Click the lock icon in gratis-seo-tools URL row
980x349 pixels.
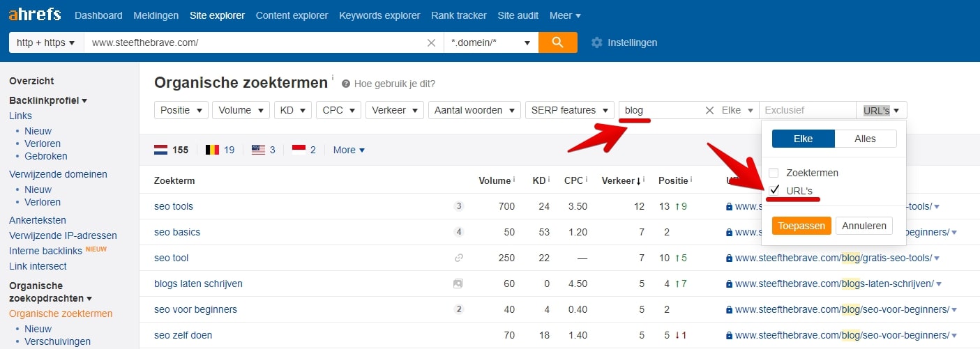(x=729, y=258)
